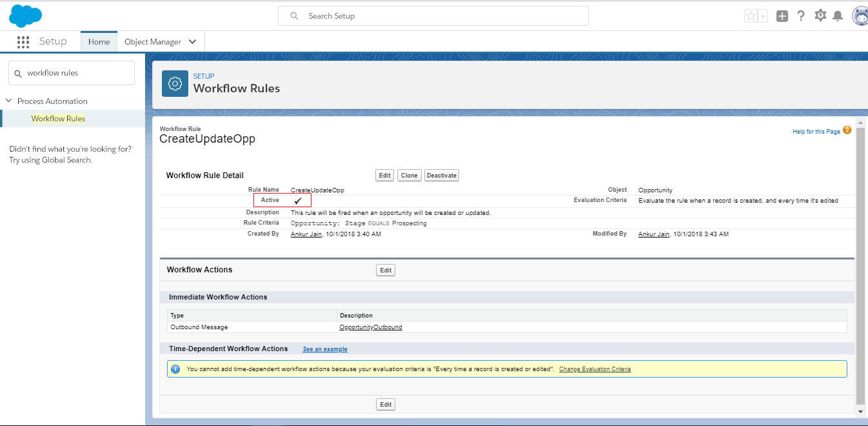The width and height of the screenshot is (868, 426).
Task: Click the magnifier icon in Quick Find
Action: pyautogui.click(x=18, y=73)
